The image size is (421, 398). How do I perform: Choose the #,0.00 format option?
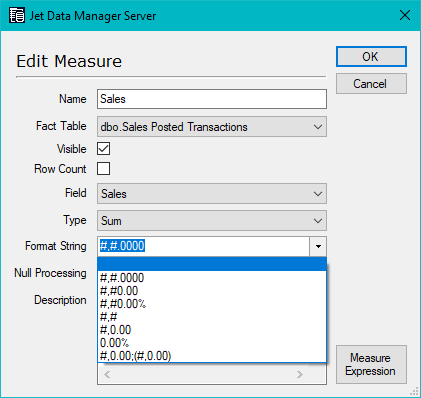(212, 330)
